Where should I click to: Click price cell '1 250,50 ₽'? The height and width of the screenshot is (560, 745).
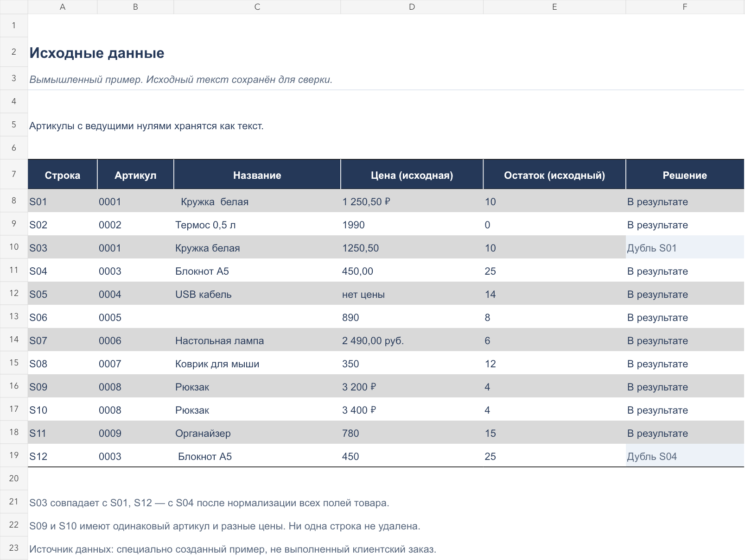click(412, 201)
